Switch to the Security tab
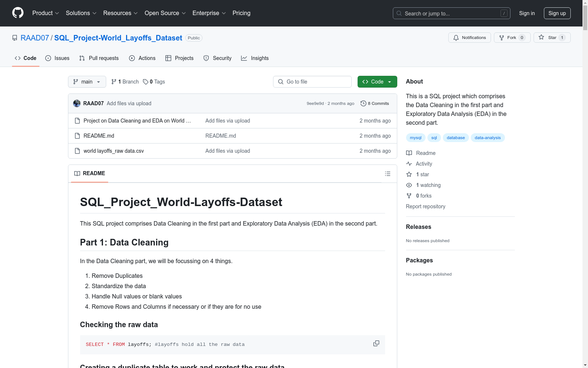 218,58
